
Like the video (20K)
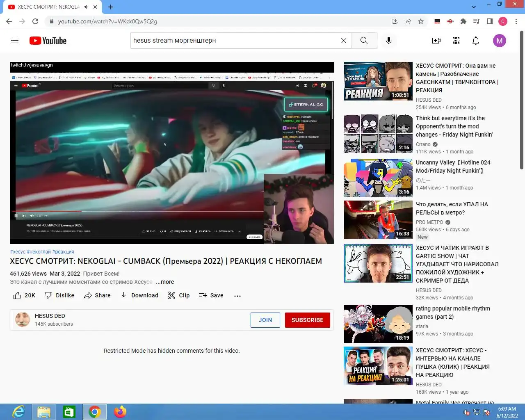(25, 295)
